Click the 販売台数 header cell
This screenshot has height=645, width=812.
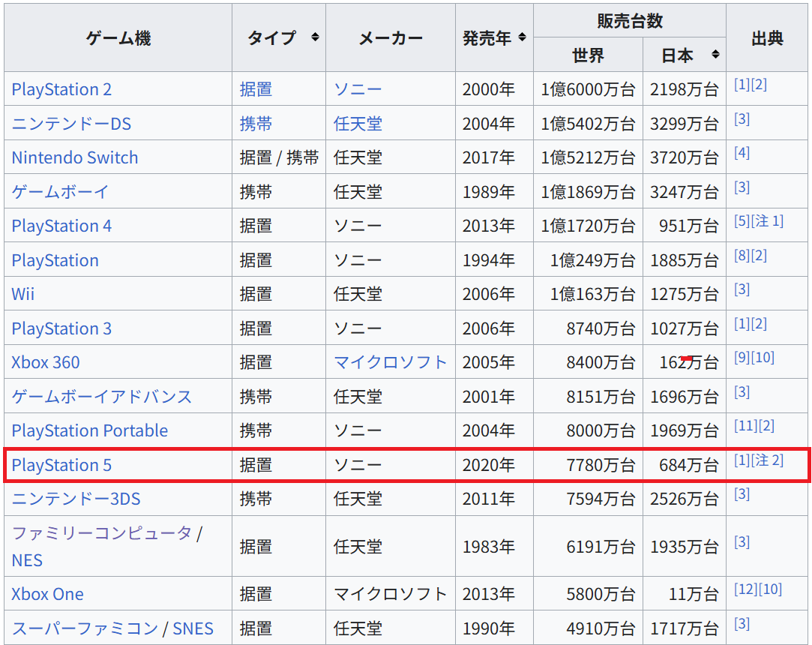pyautogui.click(x=630, y=21)
